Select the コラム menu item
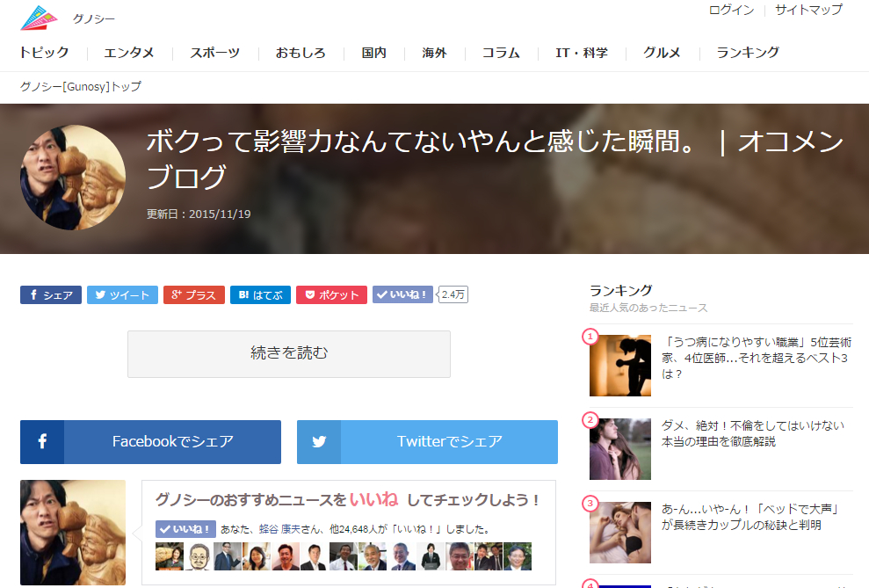The width and height of the screenshot is (869, 588). pyautogui.click(x=501, y=53)
